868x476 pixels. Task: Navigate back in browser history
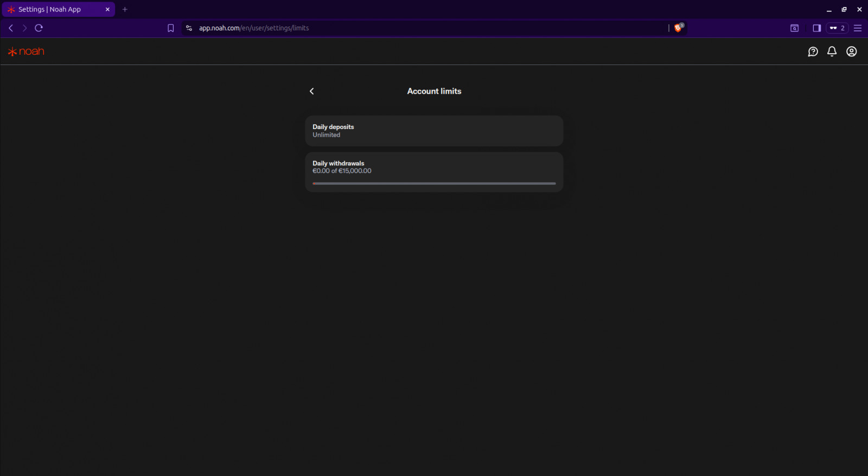coord(11,28)
